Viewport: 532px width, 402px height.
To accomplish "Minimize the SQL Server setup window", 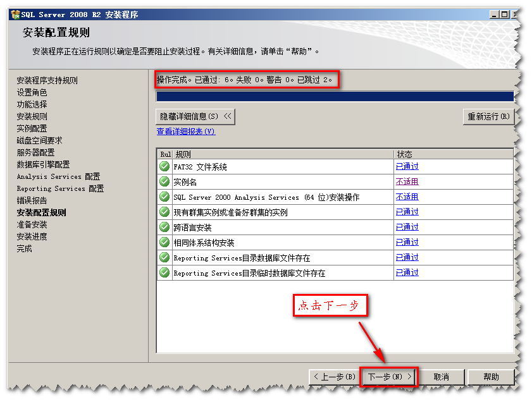I will click(x=494, y=15).
